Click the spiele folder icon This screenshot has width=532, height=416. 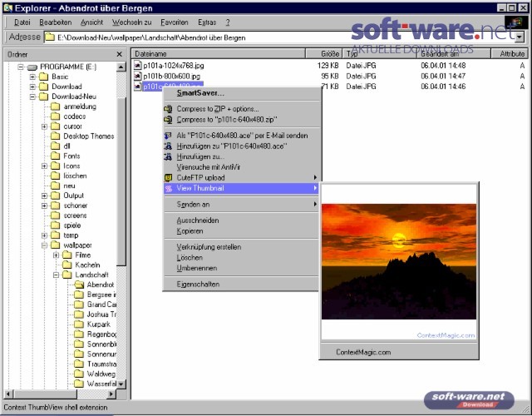coord(56,225)
